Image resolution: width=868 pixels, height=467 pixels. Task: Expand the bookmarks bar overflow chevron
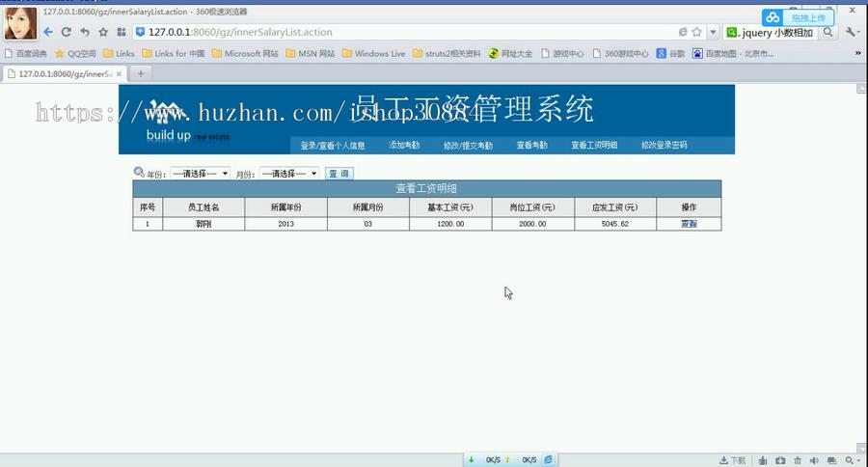pyautogui.click(x=857, y=53)
